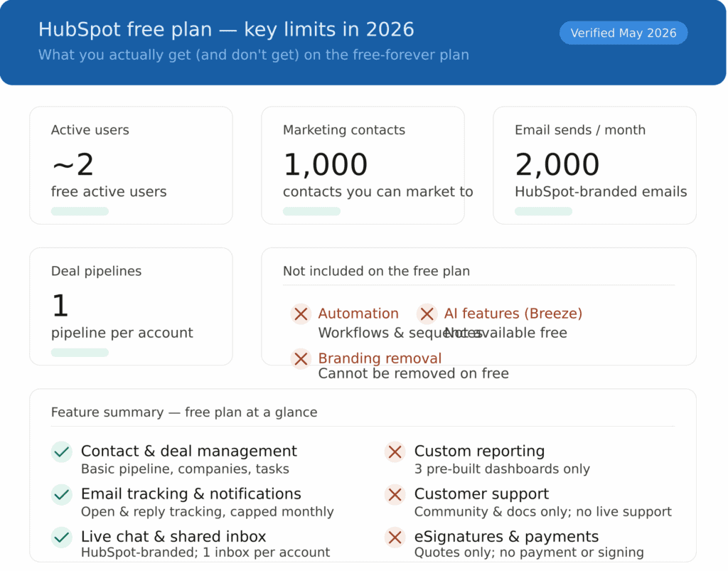The image size is (728, 571).
Task: Click the green check beside Contact & deal management
Action: [61, 452]
